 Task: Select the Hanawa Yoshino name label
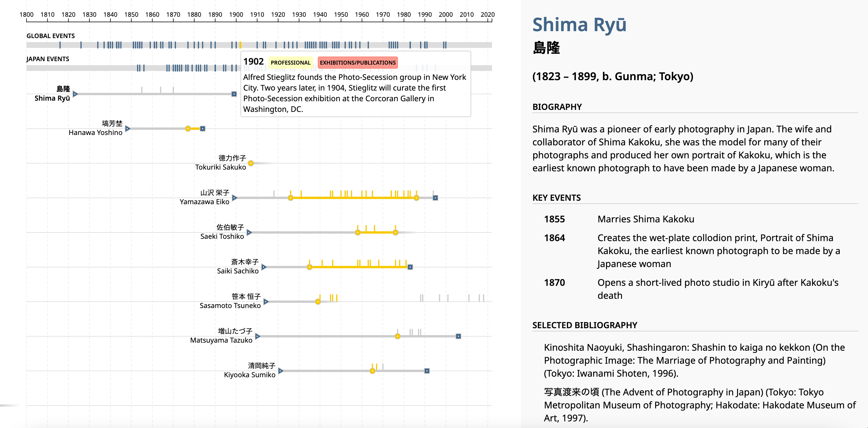click(95, 132)
